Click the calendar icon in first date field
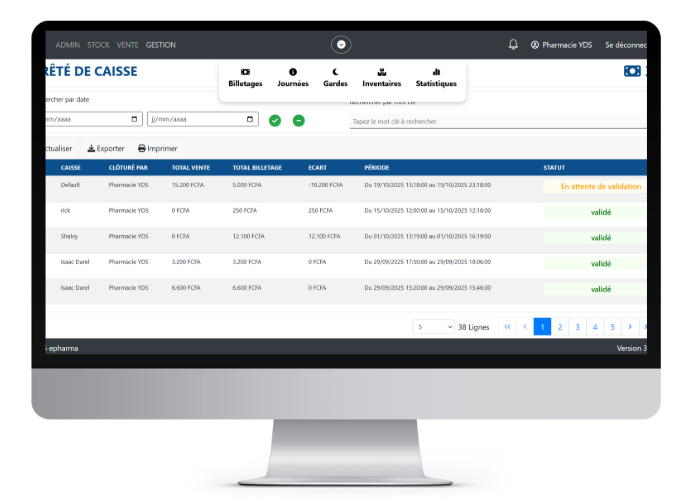The width and height of the screenshot is (681, 504). point(135,119)
